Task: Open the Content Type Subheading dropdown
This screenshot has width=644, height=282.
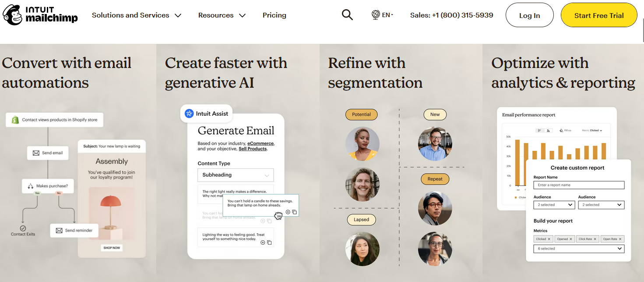Action: click(236, 175)
